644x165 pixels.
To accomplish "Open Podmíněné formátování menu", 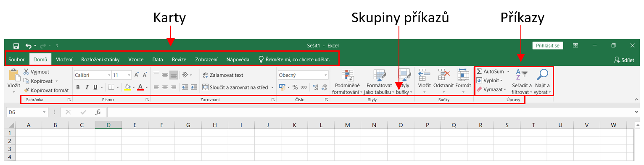I will [x=347, y=81].
